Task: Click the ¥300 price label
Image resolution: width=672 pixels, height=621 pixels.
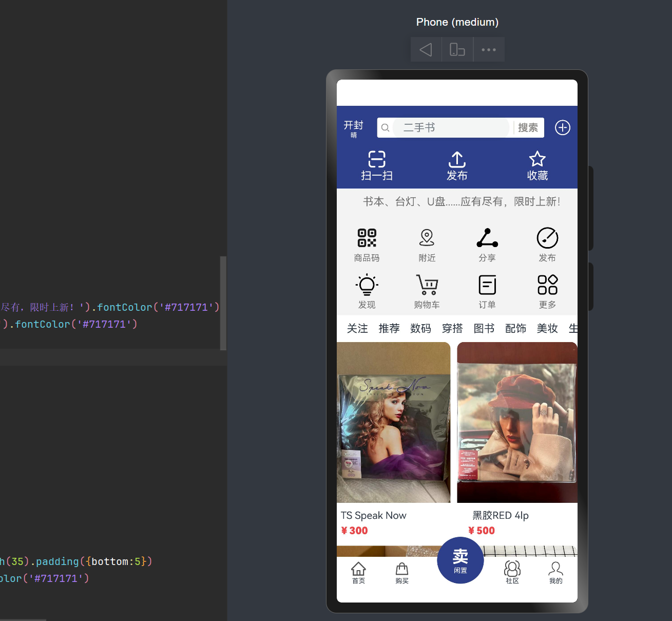Action: click(354, 531)
